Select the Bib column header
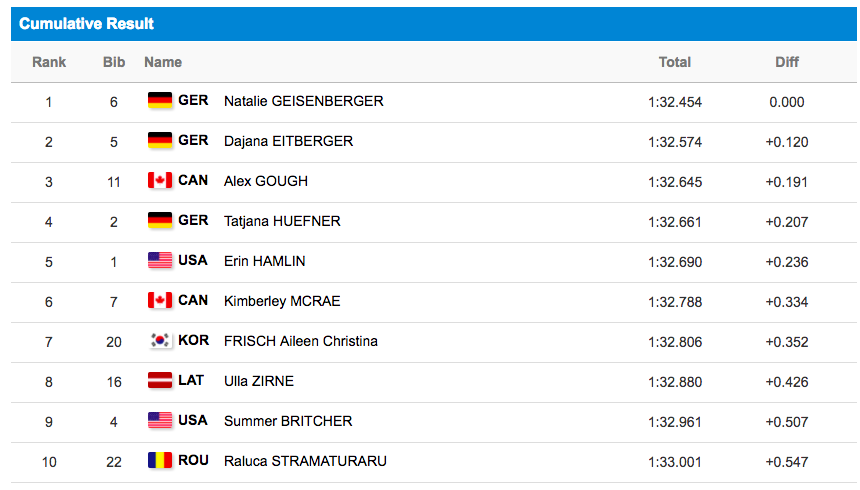Screen dimensions: 860x490 pyautogui.click(x=114, y=62)
